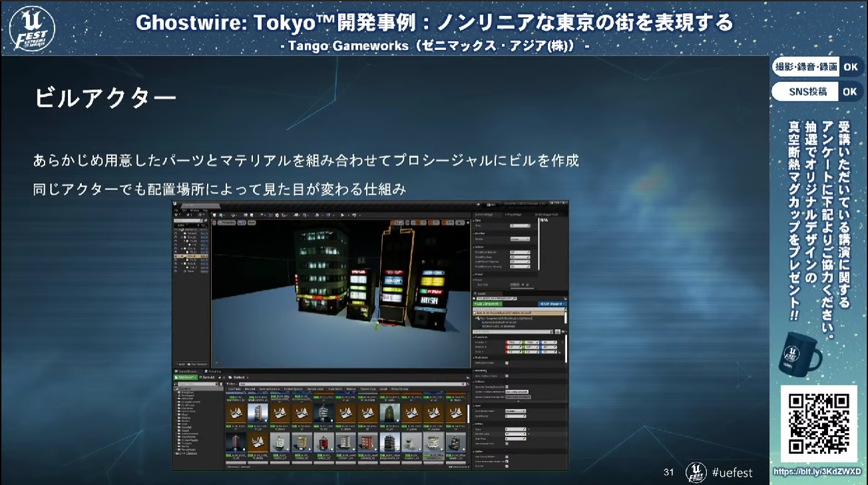This screenshot has width=868, height=485.
Task: Open the Mode dropdown under Weather
Action: coord(520,239)
